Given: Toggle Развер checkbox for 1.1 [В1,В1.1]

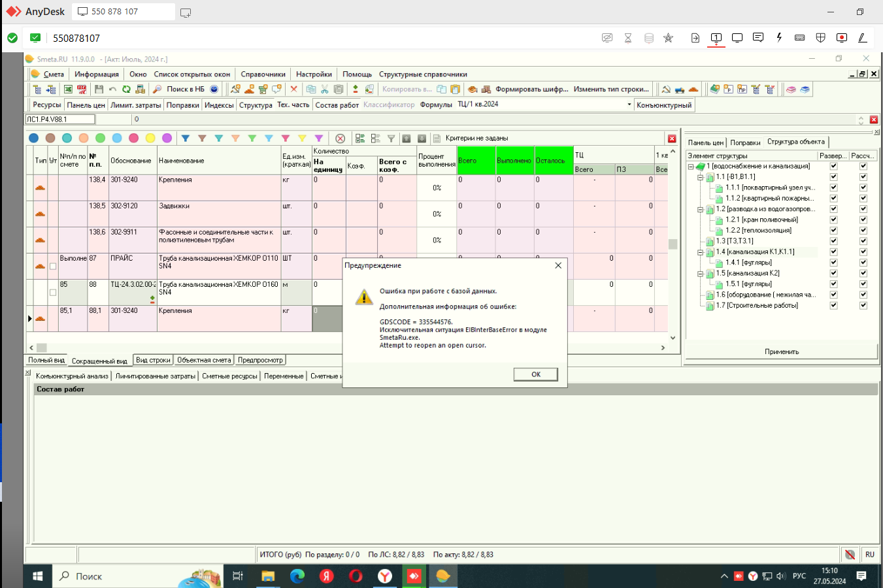Looking at the screenshot, I should (833, 176).
